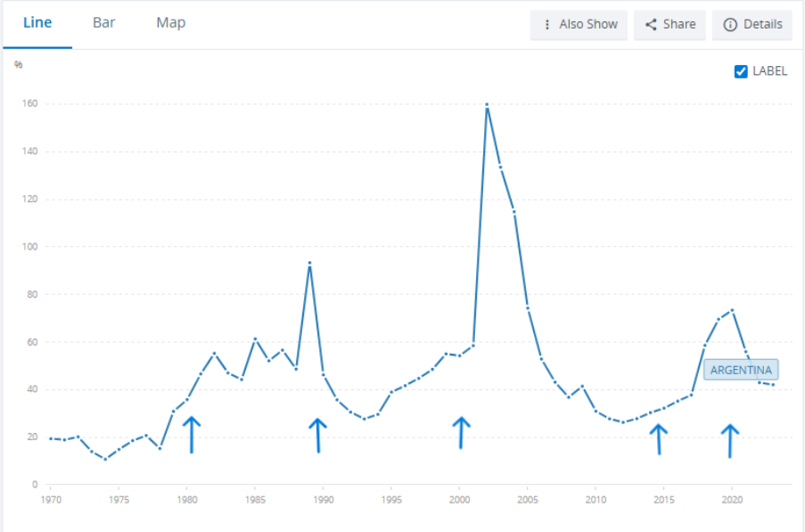The height and width of the screenshot is (532, 805).
Task: Click the blue arrow near 2000
Action: pyautogui.click(x=460, y=432)
